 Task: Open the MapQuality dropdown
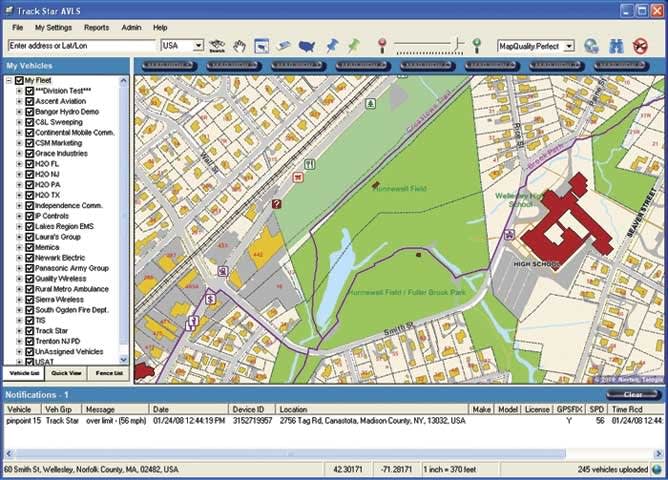point(569,46)
